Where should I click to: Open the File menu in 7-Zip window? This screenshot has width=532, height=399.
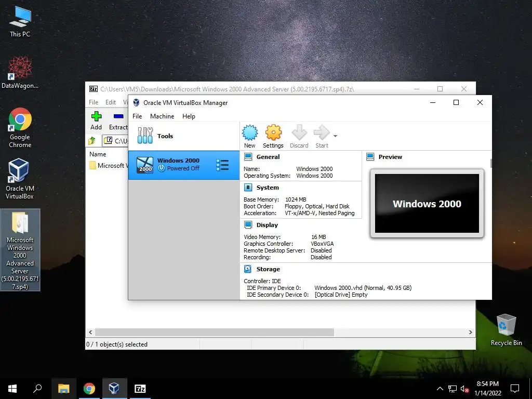(94, 102)
